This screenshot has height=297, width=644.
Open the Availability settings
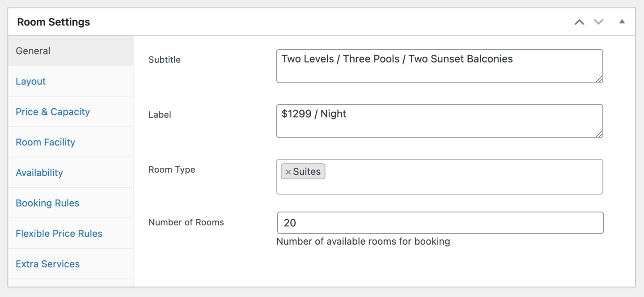[x=39, y=172]
